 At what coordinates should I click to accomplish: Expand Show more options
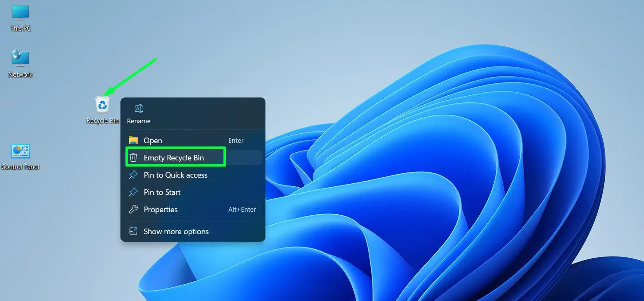176,231
